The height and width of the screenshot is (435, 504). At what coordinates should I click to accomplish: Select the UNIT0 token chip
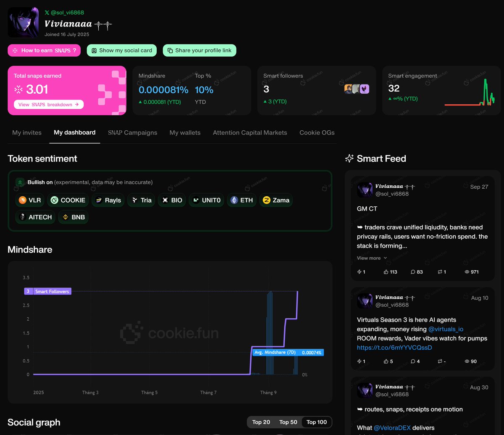pos(206,200)
